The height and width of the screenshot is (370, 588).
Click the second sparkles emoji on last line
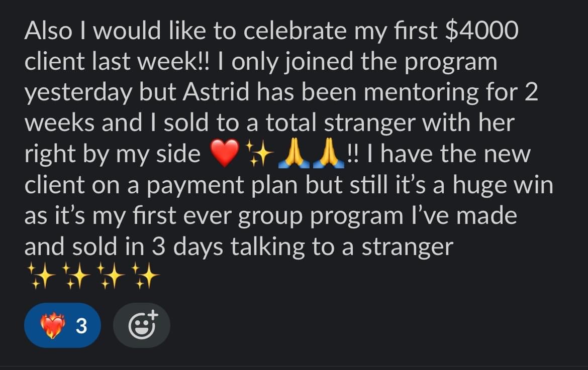pos(76,276)
